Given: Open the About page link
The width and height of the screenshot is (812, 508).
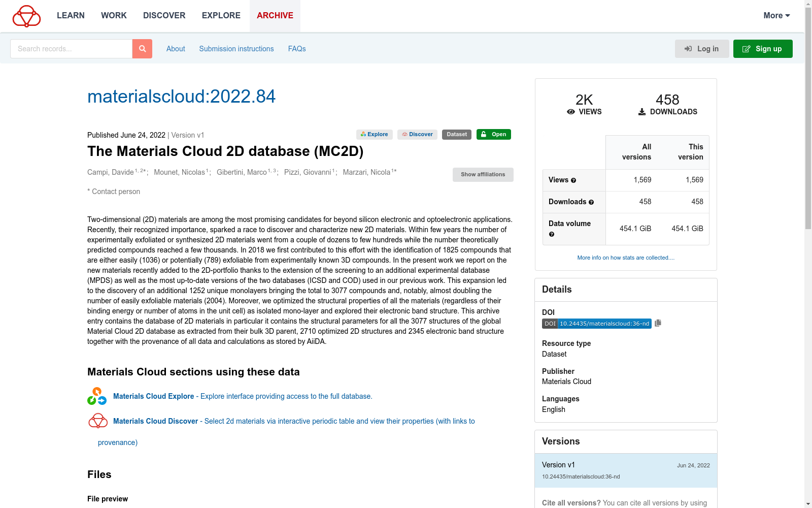Looking at the screenshot, I should (x=176, y=49).
